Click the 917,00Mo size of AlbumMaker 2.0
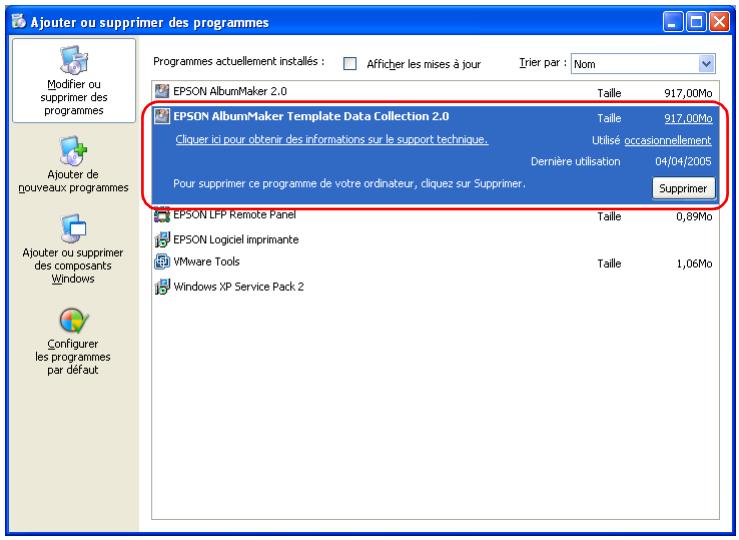 [688, 93]
